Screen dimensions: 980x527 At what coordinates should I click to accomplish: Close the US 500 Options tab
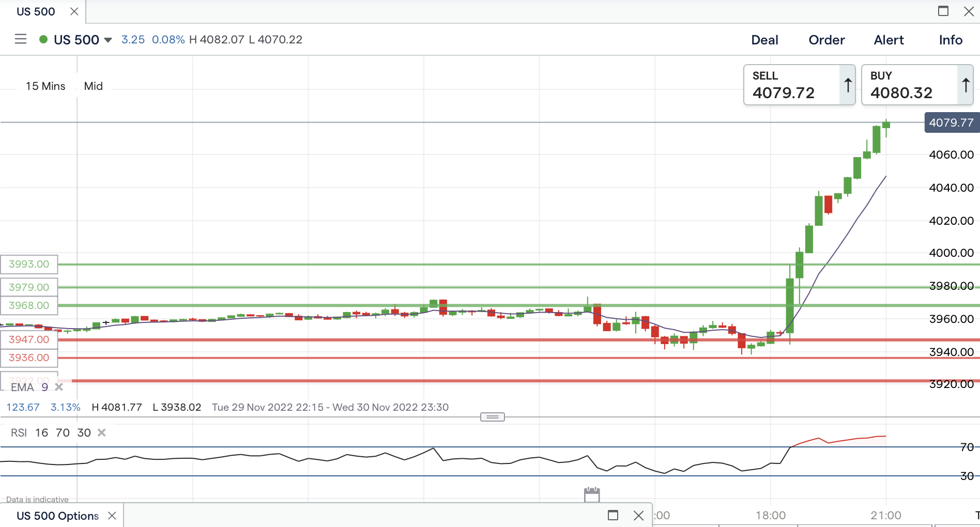(112, 516)
